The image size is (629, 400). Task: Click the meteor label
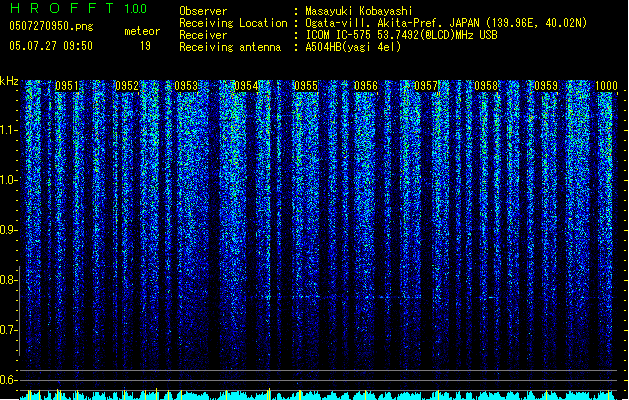click(142, 31)
